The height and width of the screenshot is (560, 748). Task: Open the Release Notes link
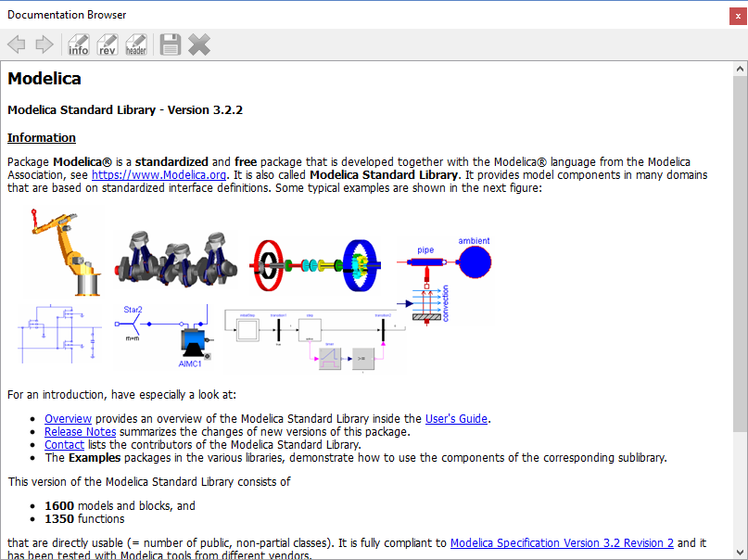(80, 431)
